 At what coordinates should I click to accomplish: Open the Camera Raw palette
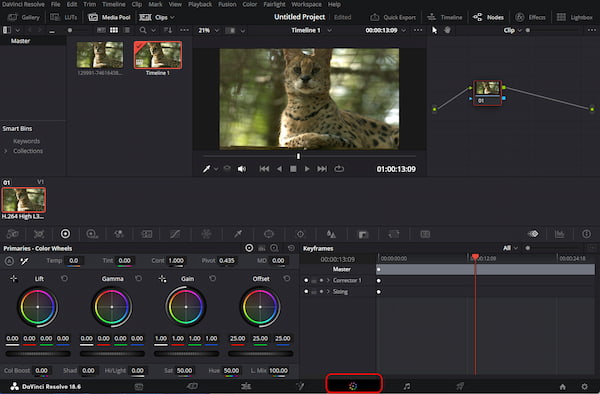point(13,234)
